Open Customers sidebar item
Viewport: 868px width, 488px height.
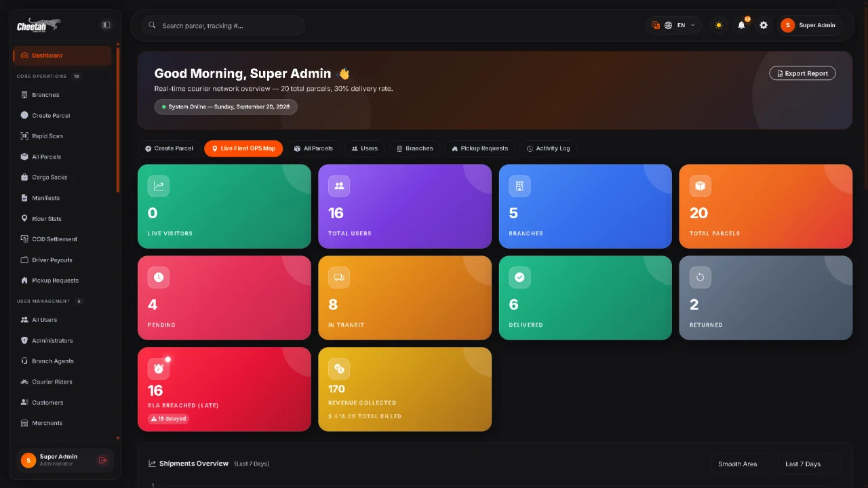click(62, 403)
